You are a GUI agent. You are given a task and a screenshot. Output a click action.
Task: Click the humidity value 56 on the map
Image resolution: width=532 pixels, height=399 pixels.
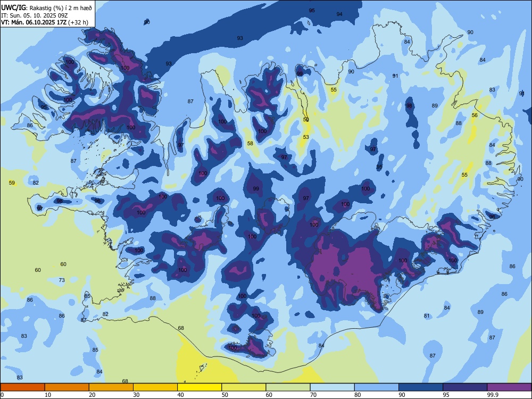[475, 115]
